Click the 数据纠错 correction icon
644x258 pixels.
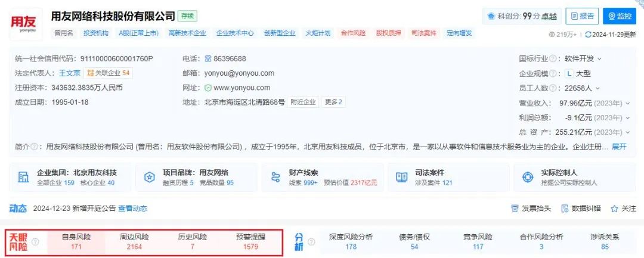565,209
